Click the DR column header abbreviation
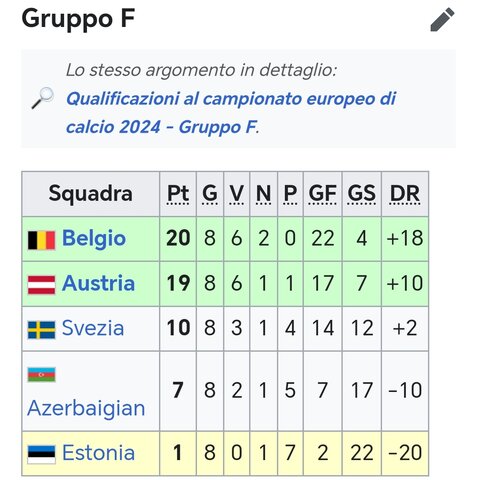 pyautogui.click(x=405, y=194)
